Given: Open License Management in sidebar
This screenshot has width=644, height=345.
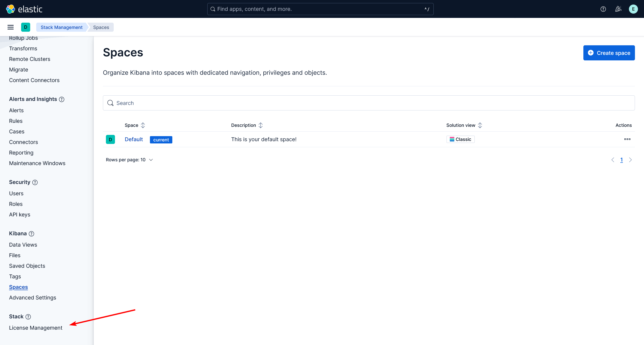Looking at the screenshot, I should [x=36, y=328].
